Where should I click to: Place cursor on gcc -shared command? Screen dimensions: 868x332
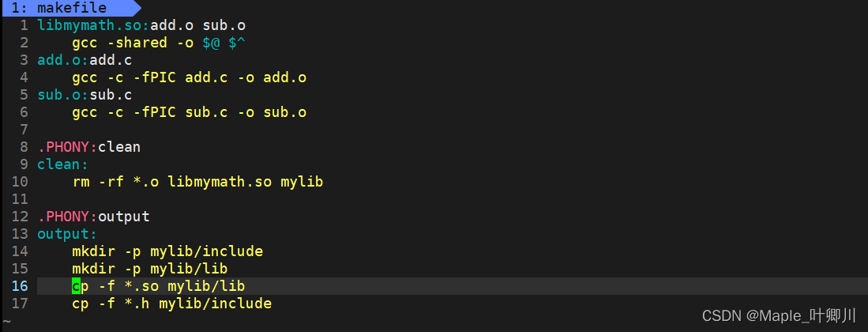pyautogui.click(x=118, y=43)
